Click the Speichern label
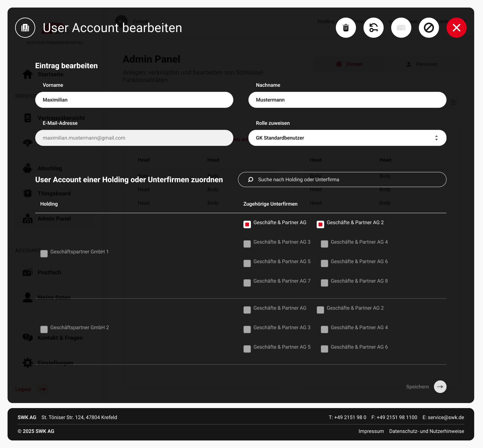Viewport: 483px width, 448px height. pyautogui.click(x=417, y=387)
